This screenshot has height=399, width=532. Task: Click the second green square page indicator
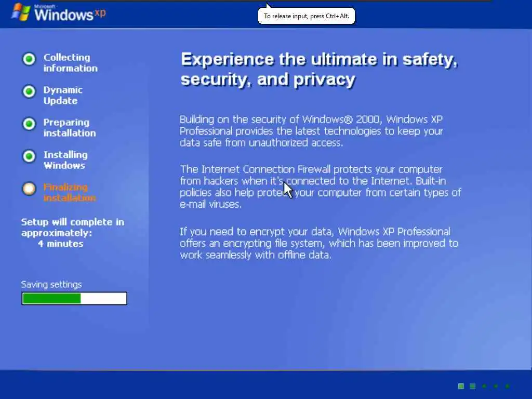473,386
